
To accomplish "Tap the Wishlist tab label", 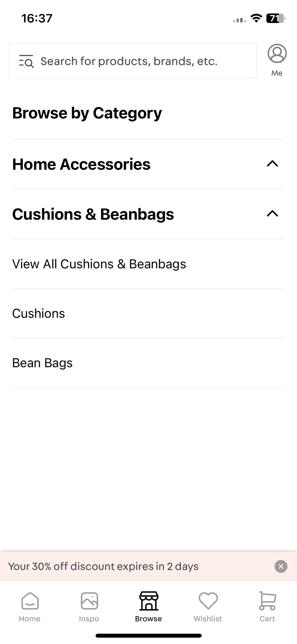I will (x=208, y=619).
